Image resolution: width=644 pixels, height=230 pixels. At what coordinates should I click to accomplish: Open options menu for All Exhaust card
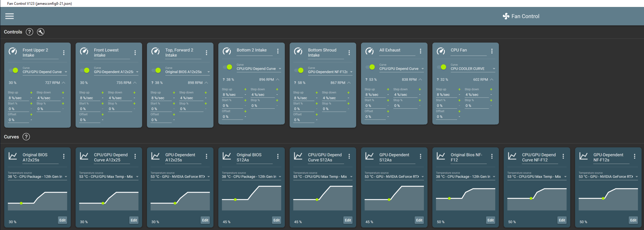421,51
